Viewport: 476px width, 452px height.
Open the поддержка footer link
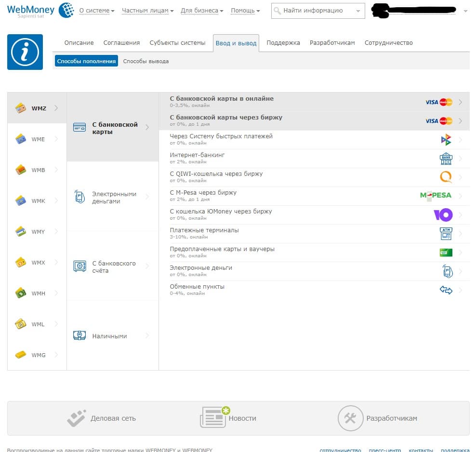click(x=455, y=450)
